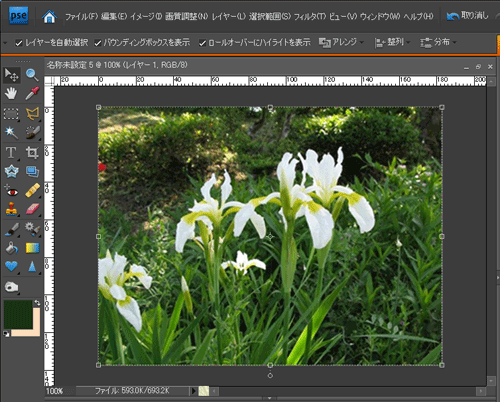Open the ファイル(F) menu
Viewport: 500px width, 402px height.
tap(81, 16)
